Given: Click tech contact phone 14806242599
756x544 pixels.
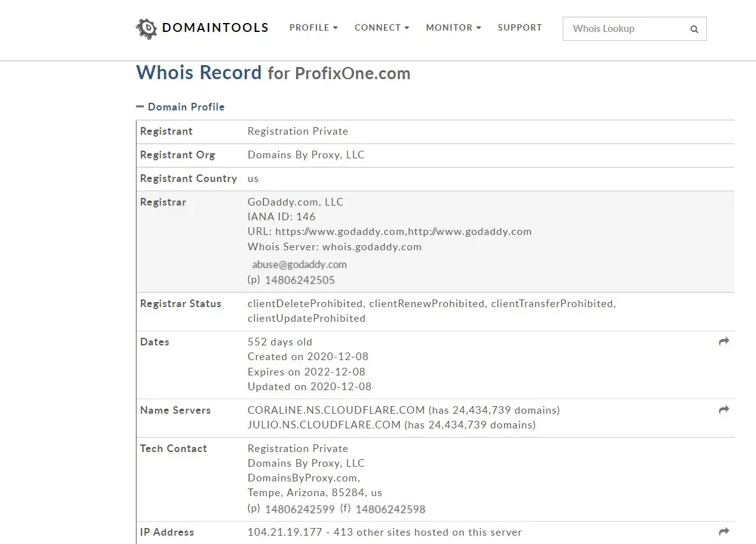Looking at the screenshot, I should 300,510.
